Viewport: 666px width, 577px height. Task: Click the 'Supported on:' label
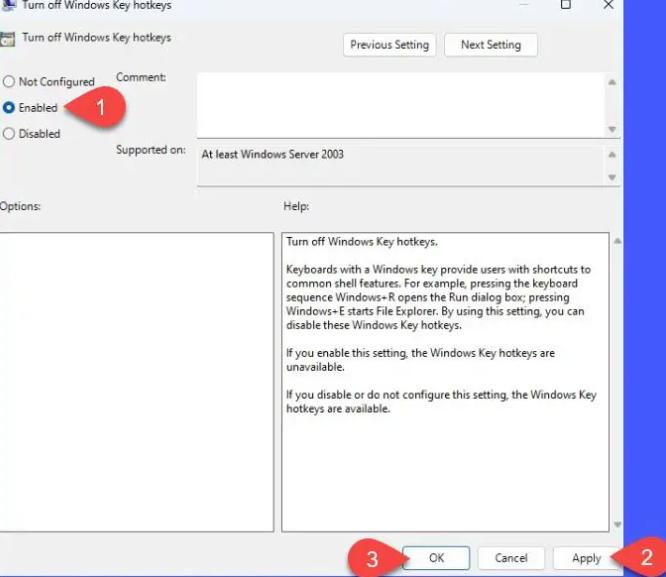coord(151,150)
